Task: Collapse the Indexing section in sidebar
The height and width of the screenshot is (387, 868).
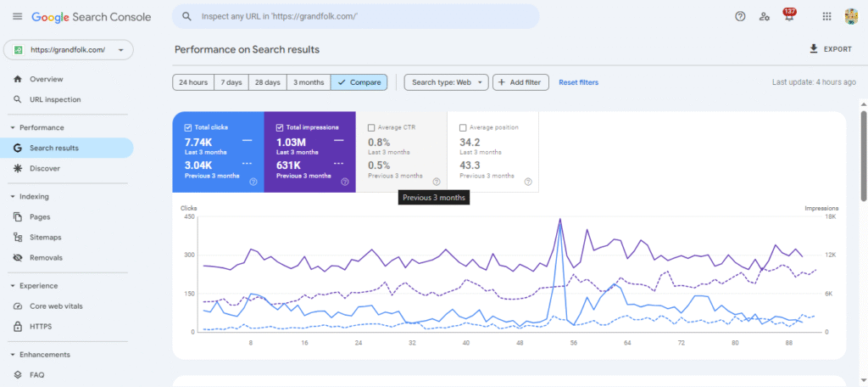Action: coord(13,197)
